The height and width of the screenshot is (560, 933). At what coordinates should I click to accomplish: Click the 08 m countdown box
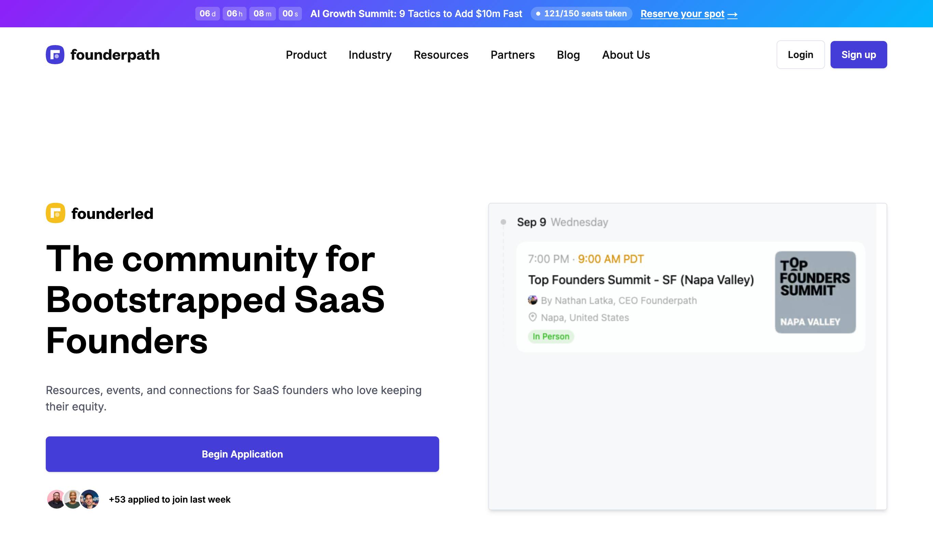[x=262, y=14]
